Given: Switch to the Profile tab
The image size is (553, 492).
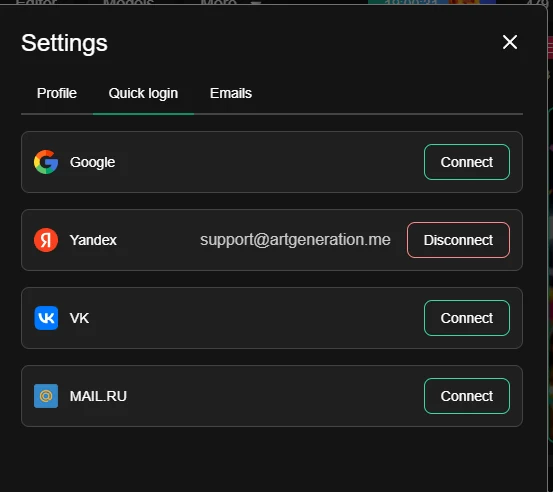Looking at the screenshot, I should tap(57, 93).
